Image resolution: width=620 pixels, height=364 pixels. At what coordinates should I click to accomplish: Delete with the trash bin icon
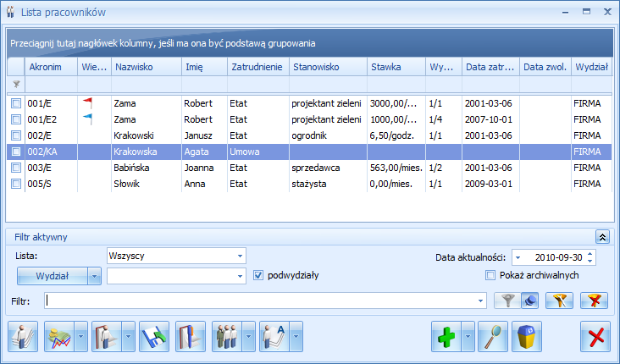pos(527,337)
